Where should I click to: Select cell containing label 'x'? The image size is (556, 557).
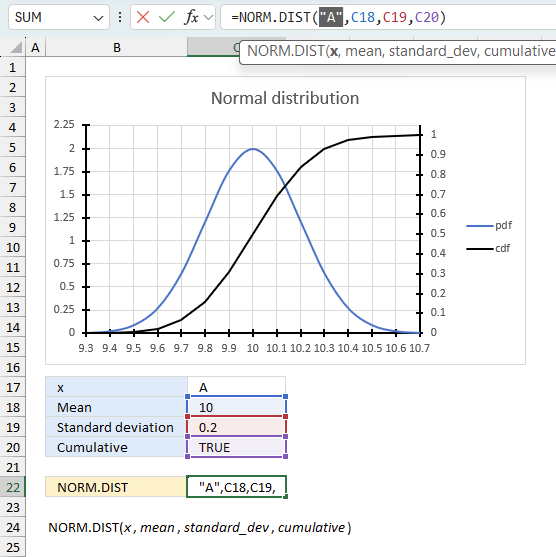[117, 387]
